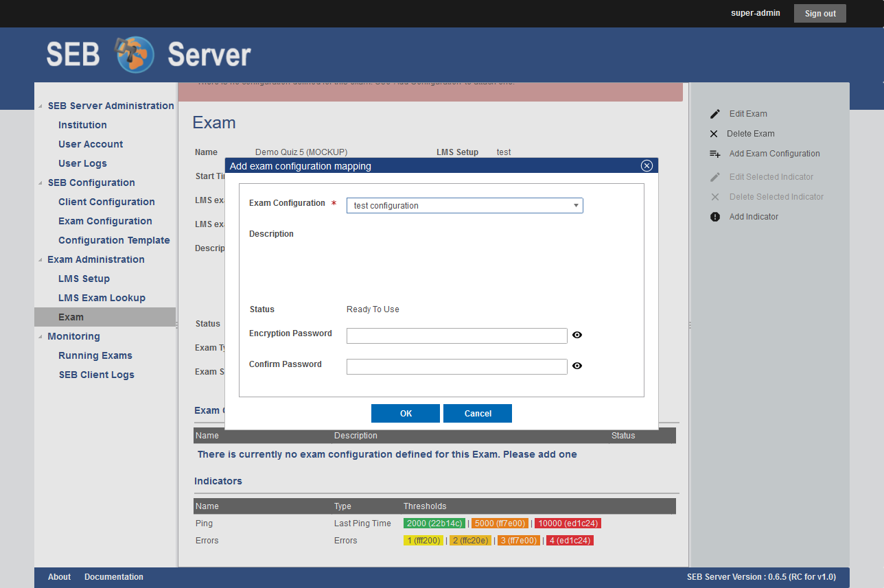Click the green 2000 Ping threshold swatch
Screen dimensions: 884x588
pyautogui.click(x=434, y=524)
